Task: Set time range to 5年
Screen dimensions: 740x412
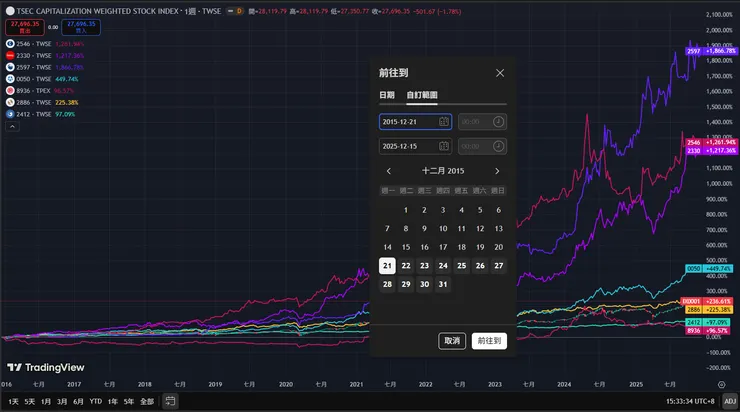Action: click(x=129, y=402)
